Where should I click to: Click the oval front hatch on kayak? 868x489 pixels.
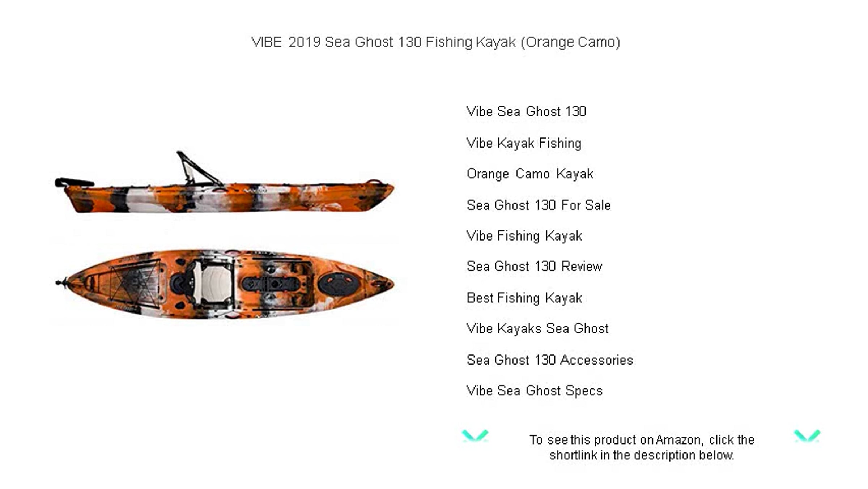pos(339,284)
